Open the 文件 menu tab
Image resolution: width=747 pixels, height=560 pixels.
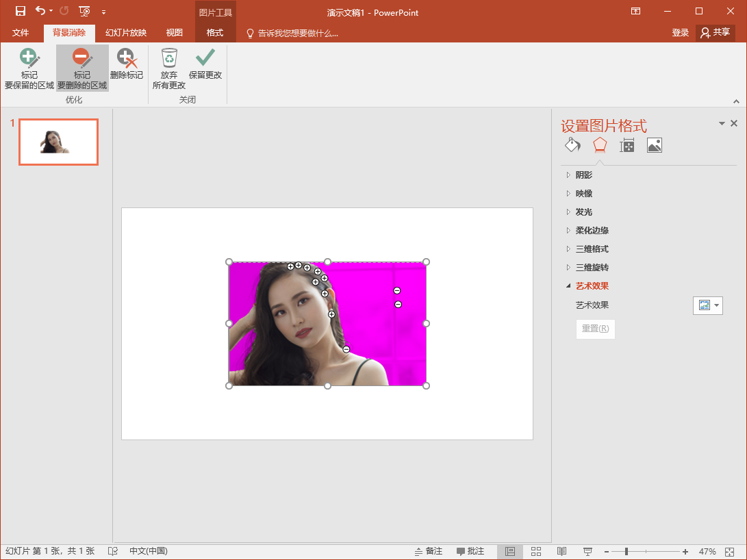[21, 33]
